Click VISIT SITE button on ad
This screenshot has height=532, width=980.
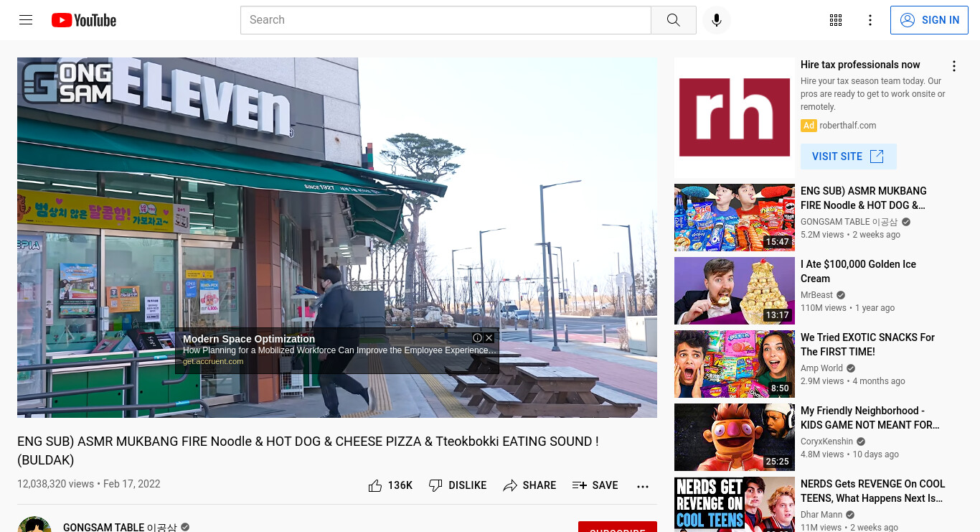coord(849,157)
